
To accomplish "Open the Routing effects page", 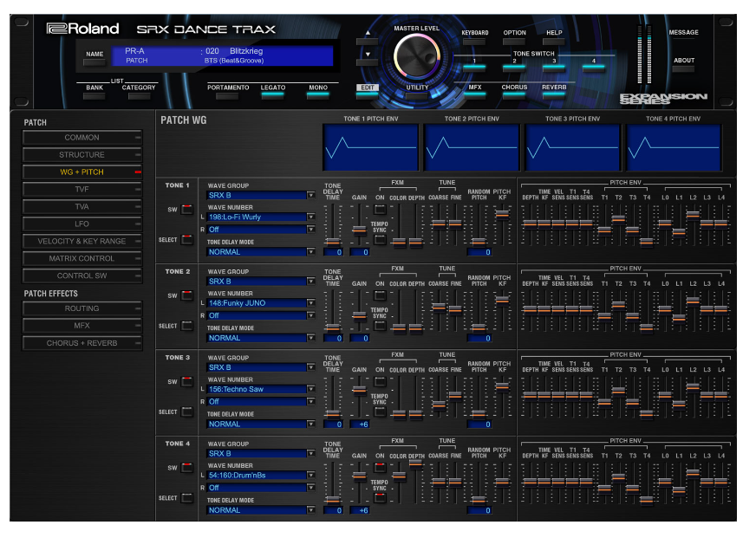I will coord(82,308).
